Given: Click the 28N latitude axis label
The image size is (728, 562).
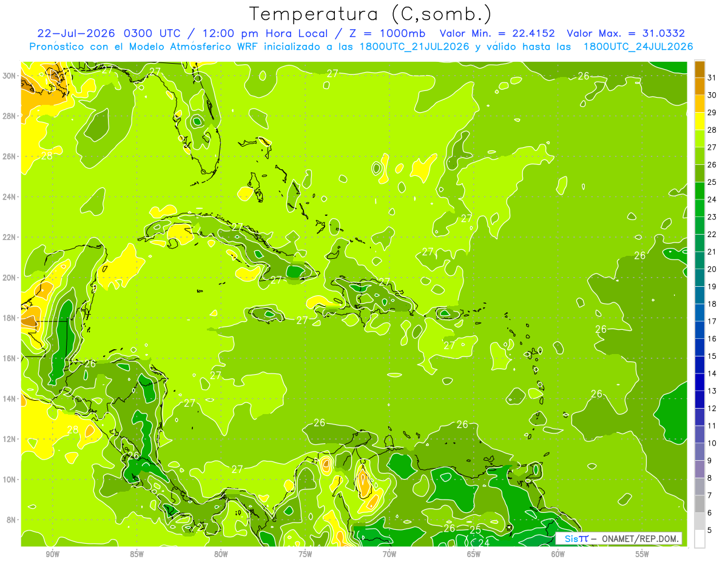Looking at the screenshot, I should tap(9, 116).
